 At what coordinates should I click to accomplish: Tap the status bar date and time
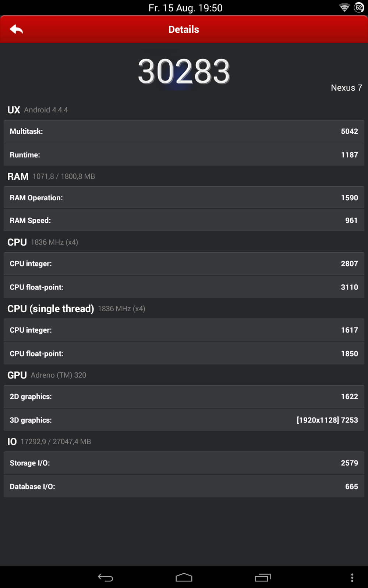(185, 8)
